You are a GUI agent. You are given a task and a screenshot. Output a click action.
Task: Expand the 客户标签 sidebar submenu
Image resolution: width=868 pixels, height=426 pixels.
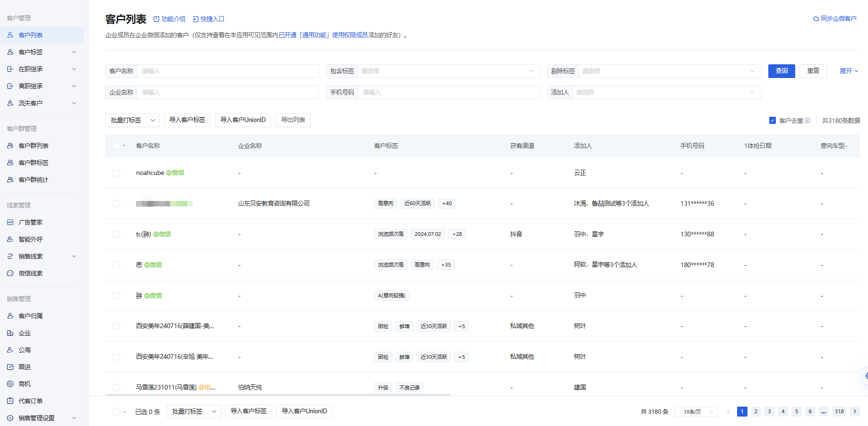point(74,52)
